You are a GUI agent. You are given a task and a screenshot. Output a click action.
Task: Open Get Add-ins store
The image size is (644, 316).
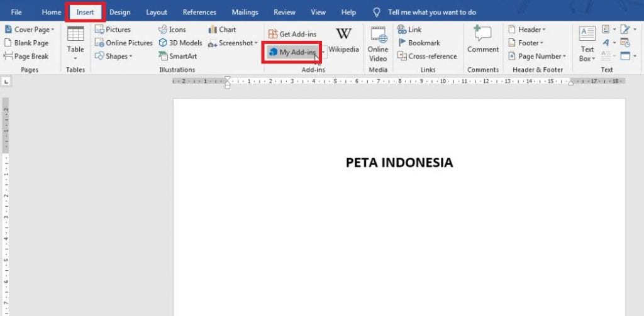pos(292,34)
